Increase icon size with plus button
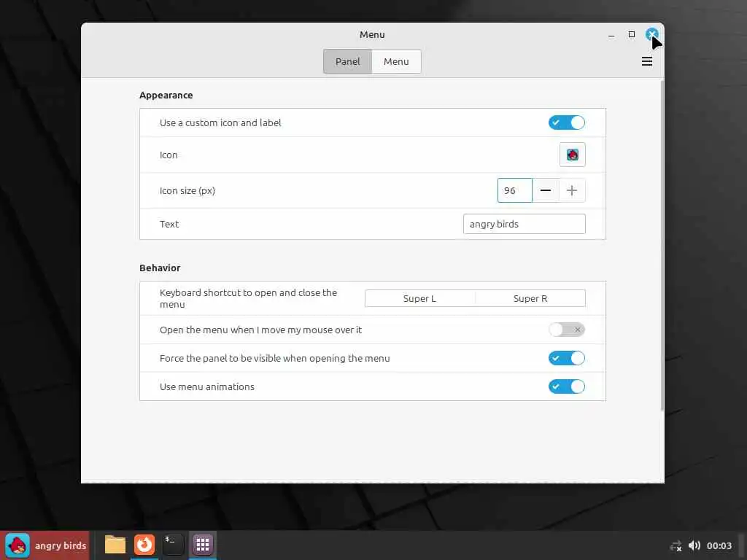The width and height of the screenshot is (747, 560). coord(572,190)
